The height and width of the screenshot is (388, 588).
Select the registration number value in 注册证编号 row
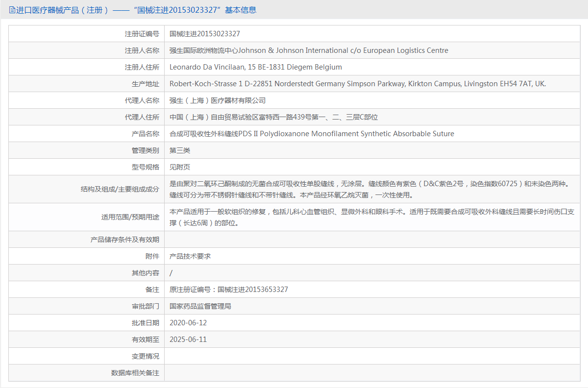(205, 34)
